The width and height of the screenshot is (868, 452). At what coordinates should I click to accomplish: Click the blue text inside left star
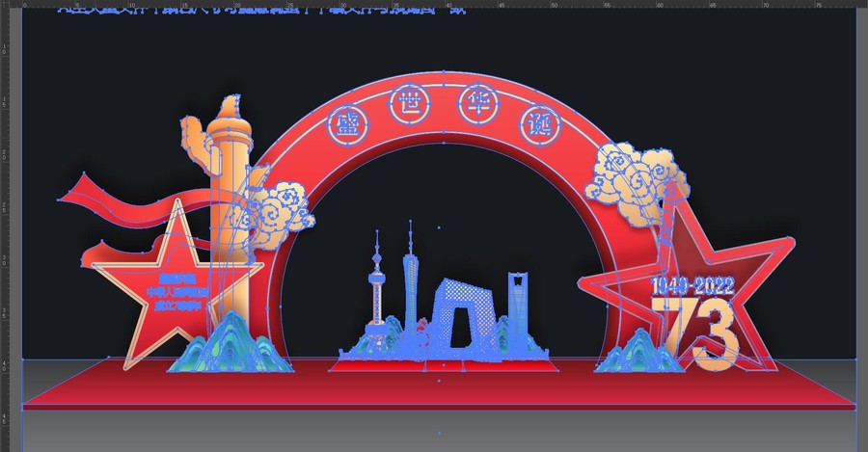[177, 292]
